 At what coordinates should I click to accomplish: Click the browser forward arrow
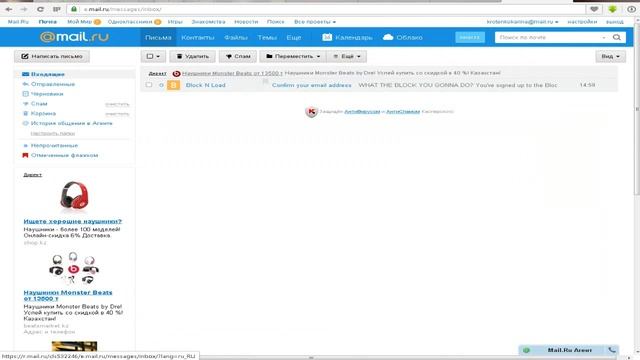coord(24,9)
